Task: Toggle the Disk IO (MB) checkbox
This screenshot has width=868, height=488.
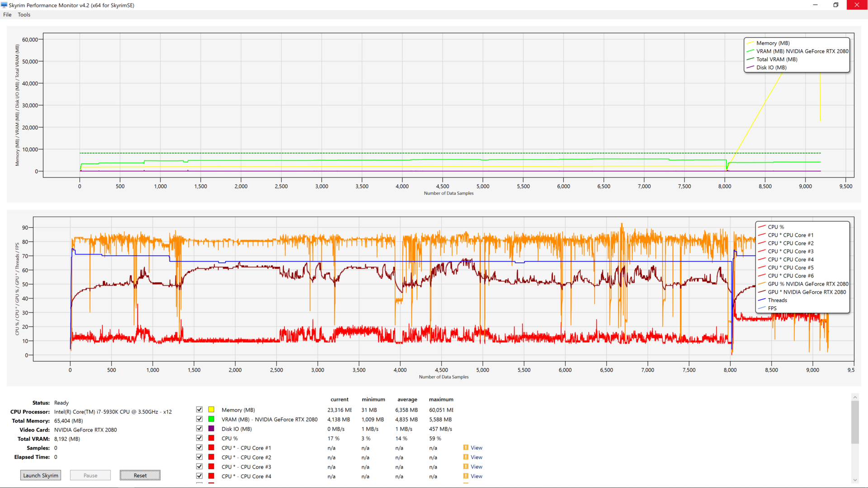Action: pyautogui.click(x=199, y=428)
